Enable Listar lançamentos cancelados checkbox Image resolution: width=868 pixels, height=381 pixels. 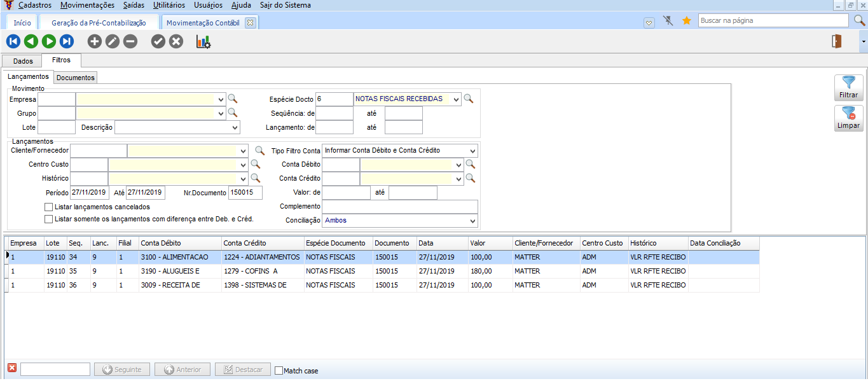coord(49,207)
